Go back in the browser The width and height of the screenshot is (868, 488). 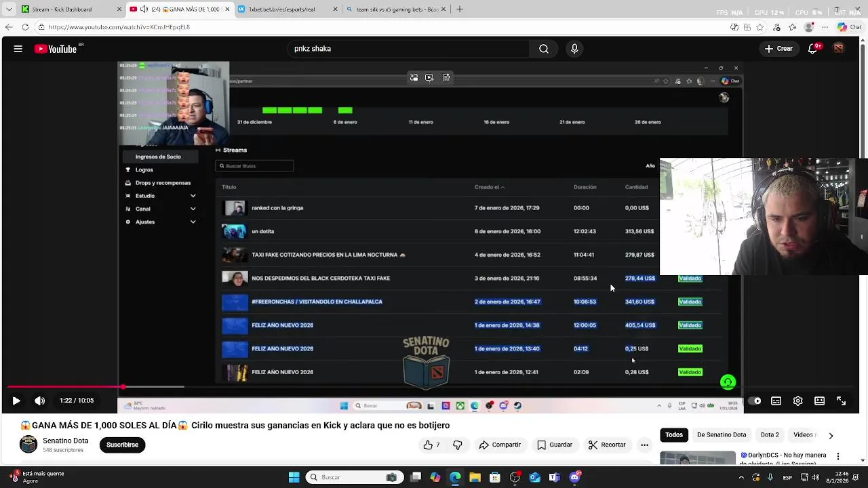(x=9, y=27)
